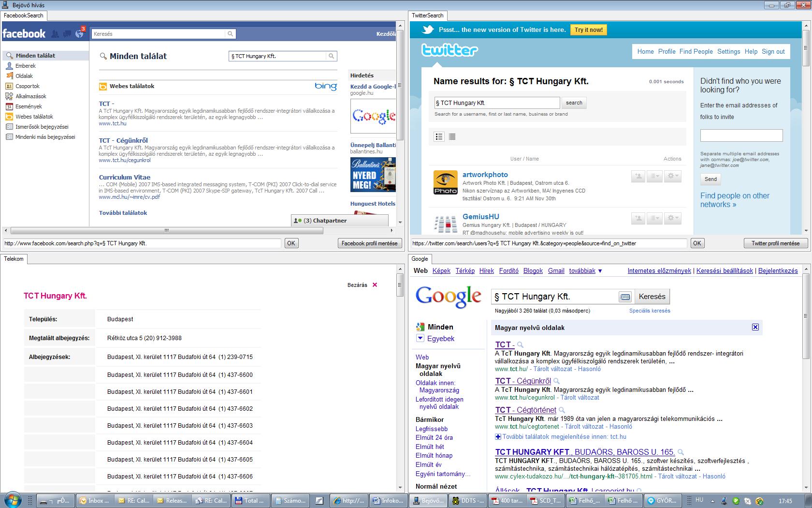
Task: Focus Google search query field
Action: coord(554,297)
